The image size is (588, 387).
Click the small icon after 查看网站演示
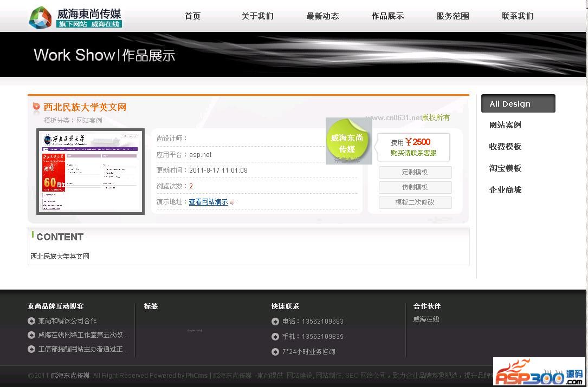tap(232, 202)
